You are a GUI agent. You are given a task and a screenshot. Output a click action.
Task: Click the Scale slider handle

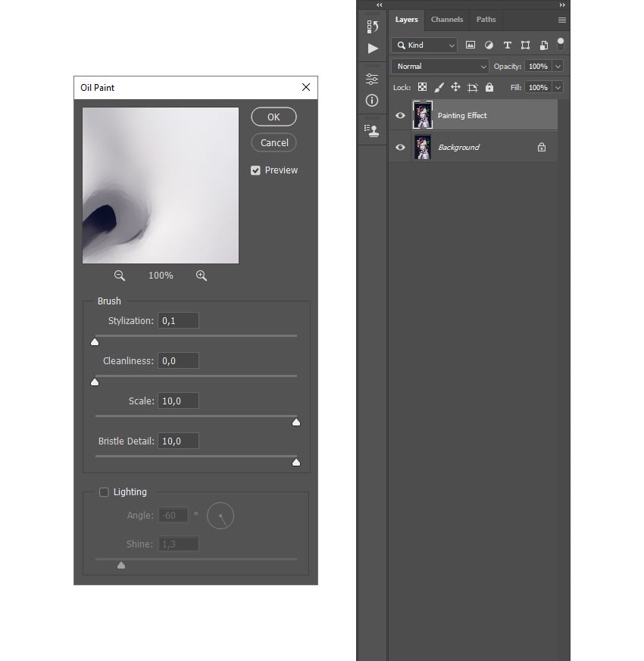pyautogui.click(x=296, y=422)
